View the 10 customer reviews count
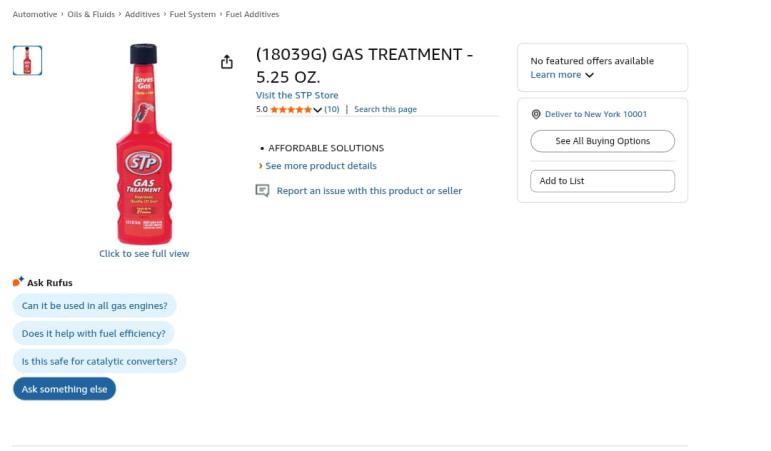This screenshot has height=451, width=771. coord(332,109)
